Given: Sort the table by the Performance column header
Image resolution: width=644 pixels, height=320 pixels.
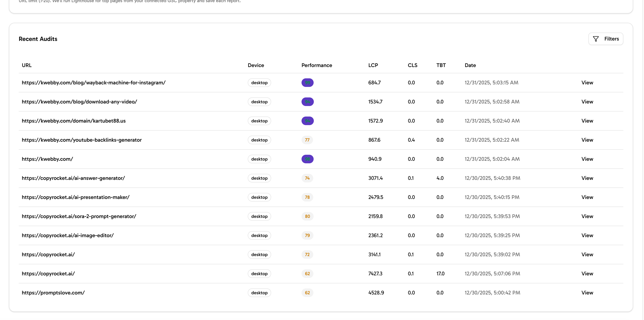Looking at the screenshot, I should [x=317, y=65].
